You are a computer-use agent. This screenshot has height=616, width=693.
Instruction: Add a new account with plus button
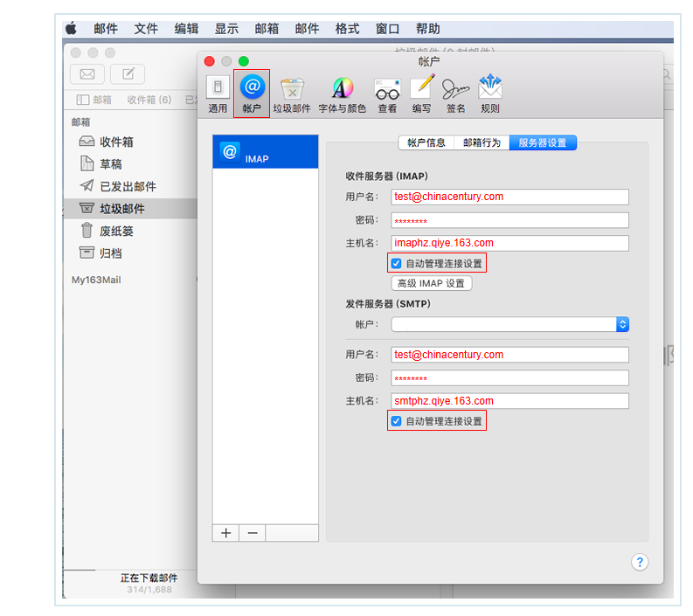point(225,533)
